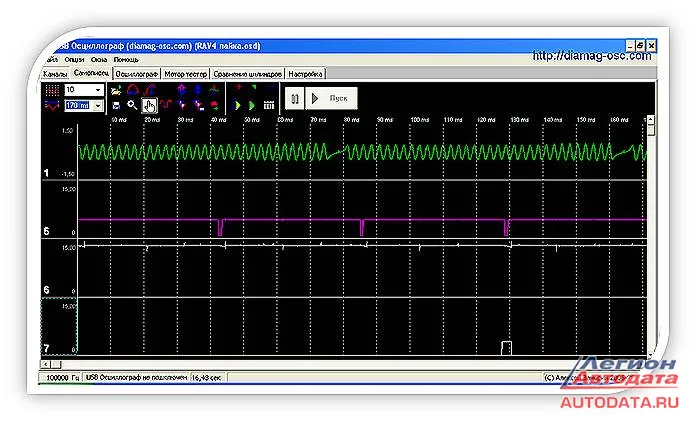
Task: Click the 150 ms time ruler mark
Action: (586, 120)
